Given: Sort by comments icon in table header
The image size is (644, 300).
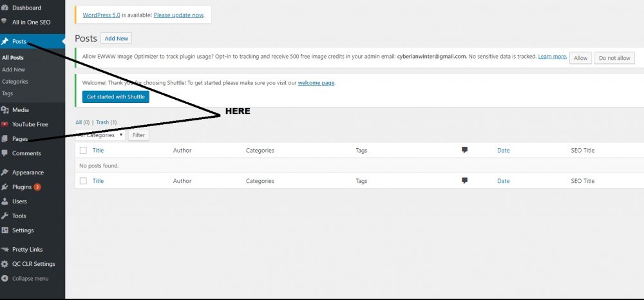Looking at the screenshot, I should coord(464,150).
